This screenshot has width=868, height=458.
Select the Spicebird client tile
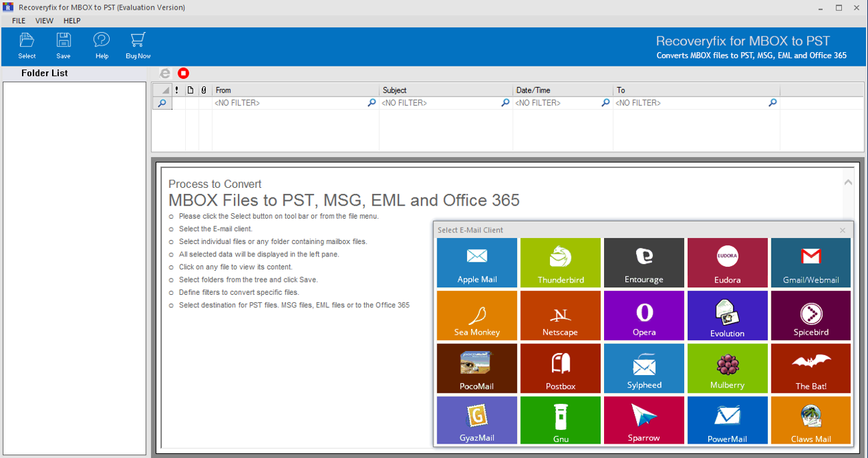811,315
